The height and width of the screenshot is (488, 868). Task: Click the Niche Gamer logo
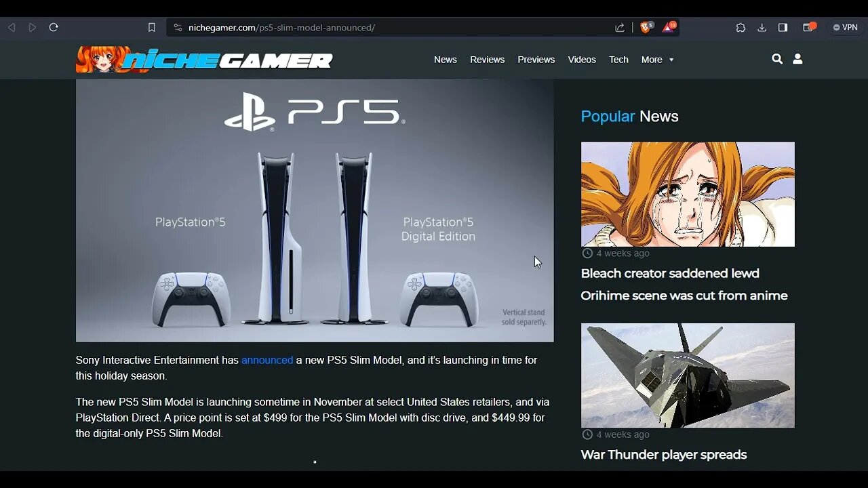(x=204, y=60)
